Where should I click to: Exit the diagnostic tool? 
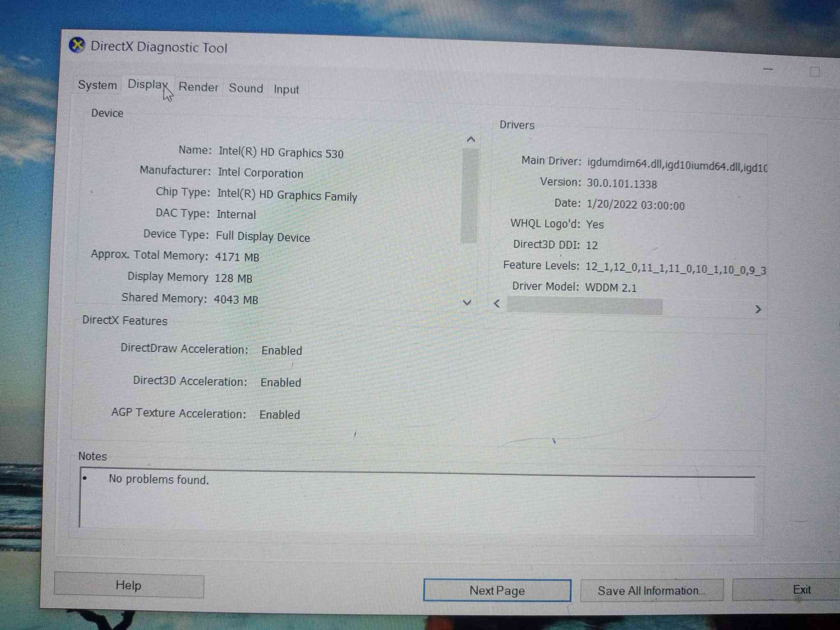click(787, 590)
